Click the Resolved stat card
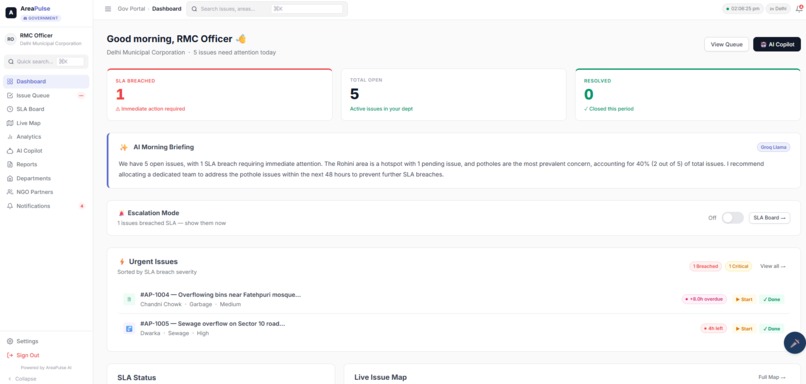The width and height of the screenshot is (806, 384). click(688, 95)
